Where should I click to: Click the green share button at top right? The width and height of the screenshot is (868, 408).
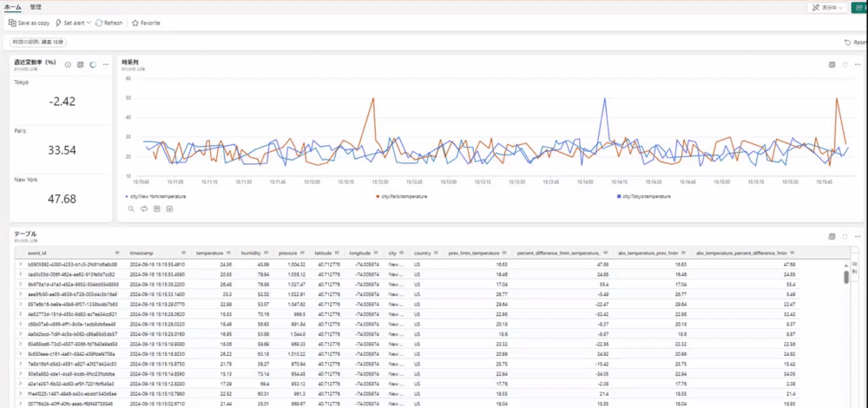coord(859,8)
